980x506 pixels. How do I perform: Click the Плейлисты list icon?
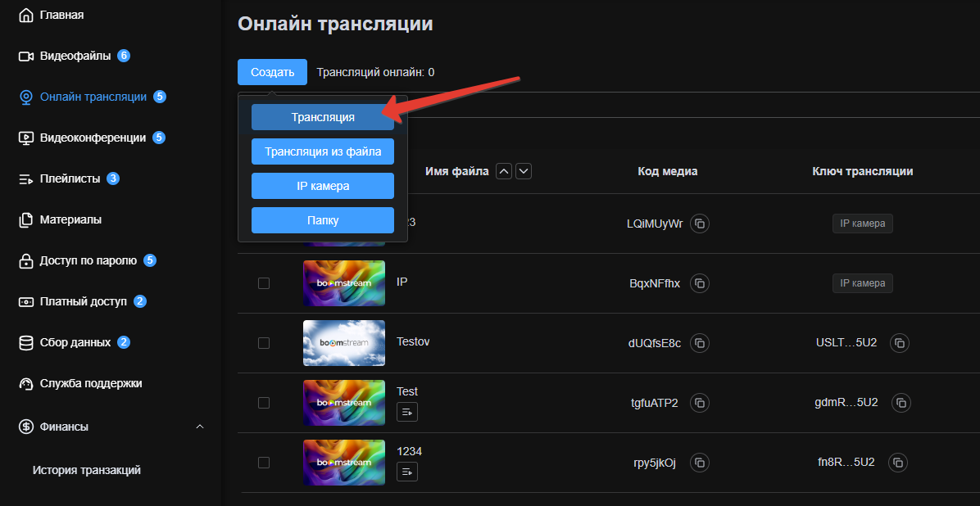pyautogui.click(x=25, y=179)
